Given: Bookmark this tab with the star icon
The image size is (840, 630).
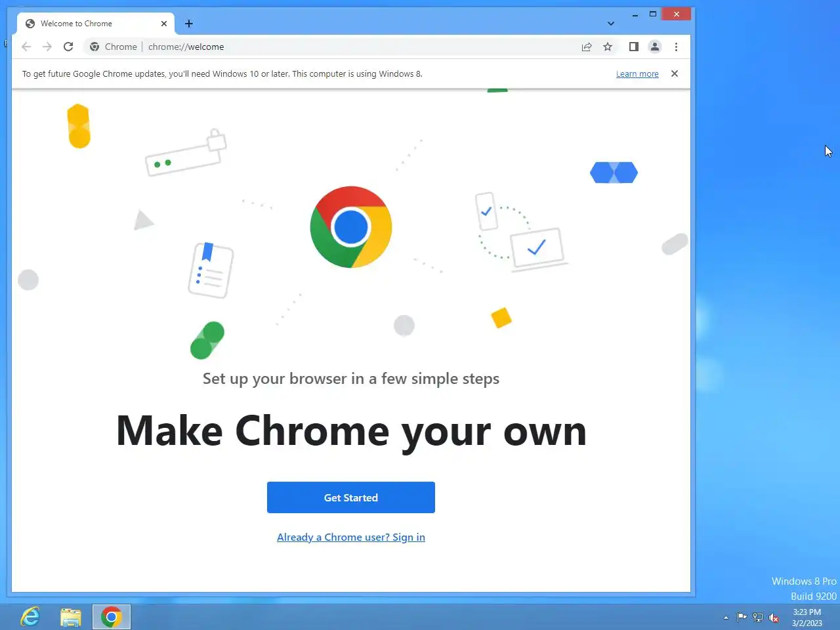Looking at the screenshot, I should pos(608,47).
